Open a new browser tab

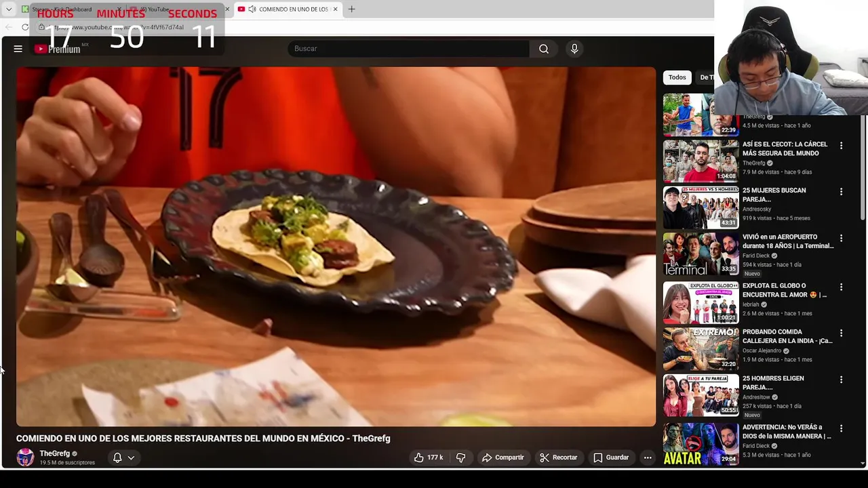[x=351, y=9]
